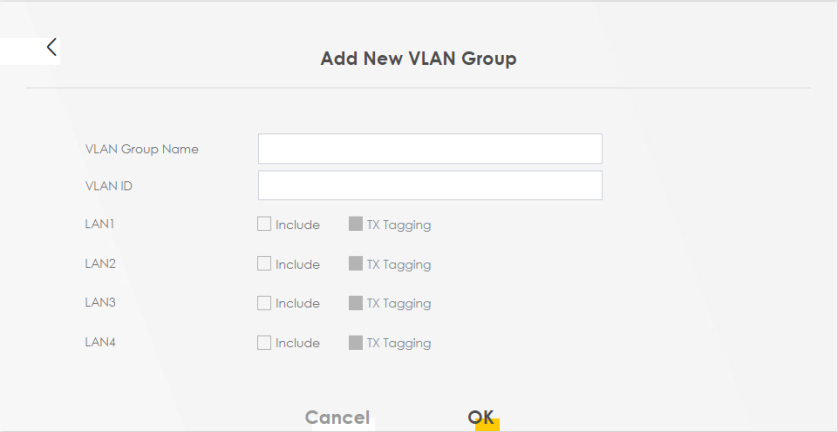
Task: Click the LAN4 row label
Action: tap(100, 342)
